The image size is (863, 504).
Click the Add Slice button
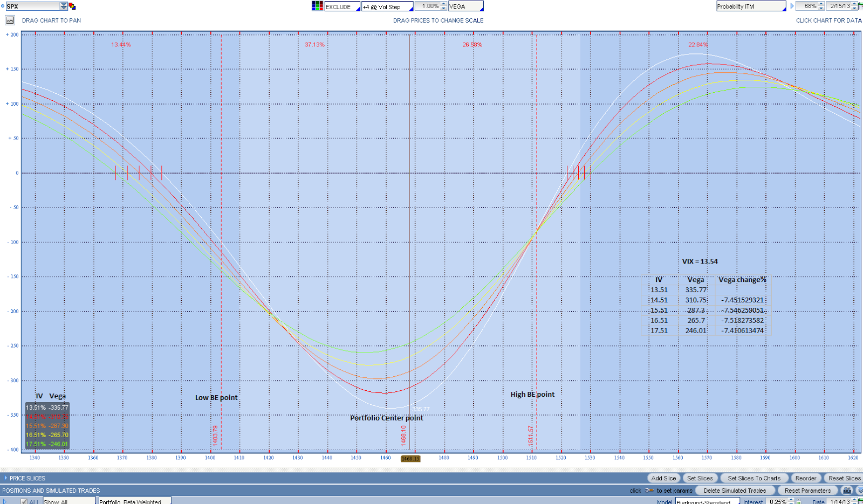(663, 478)
